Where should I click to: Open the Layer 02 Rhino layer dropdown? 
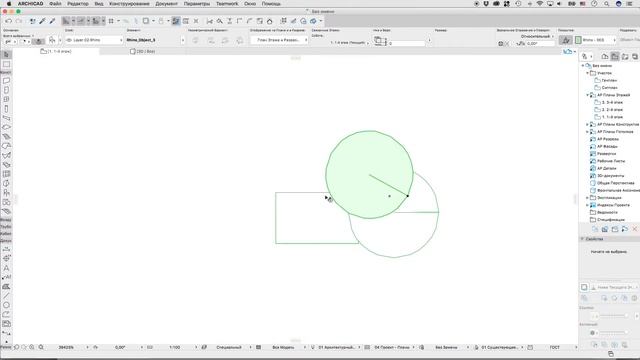(94, 40)
